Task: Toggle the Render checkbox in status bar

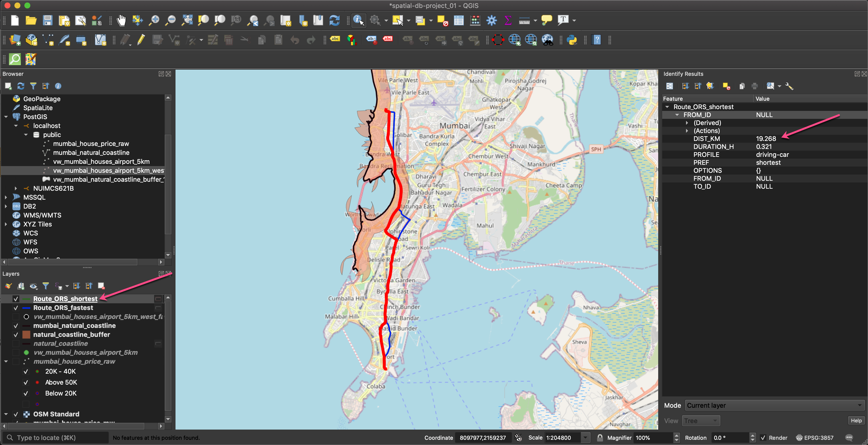Action: click(x=763, y=438)
